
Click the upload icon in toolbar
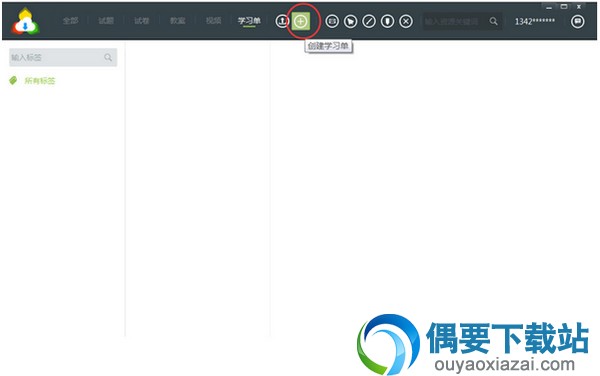point(282,21)
